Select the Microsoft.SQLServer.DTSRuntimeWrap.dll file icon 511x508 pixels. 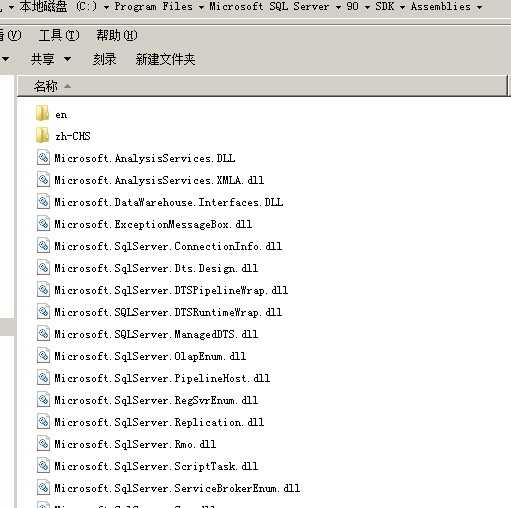coord(43,312)
